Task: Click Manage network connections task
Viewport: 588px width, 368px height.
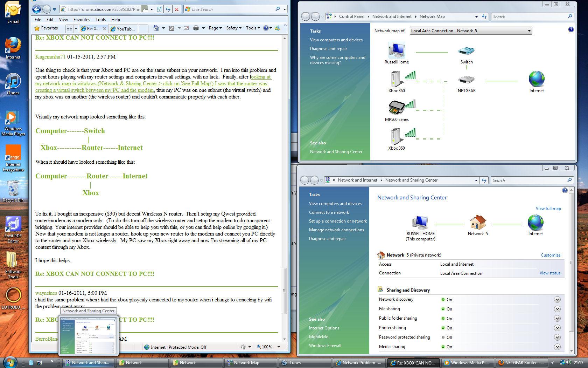Action: click(x=336, y=230)
